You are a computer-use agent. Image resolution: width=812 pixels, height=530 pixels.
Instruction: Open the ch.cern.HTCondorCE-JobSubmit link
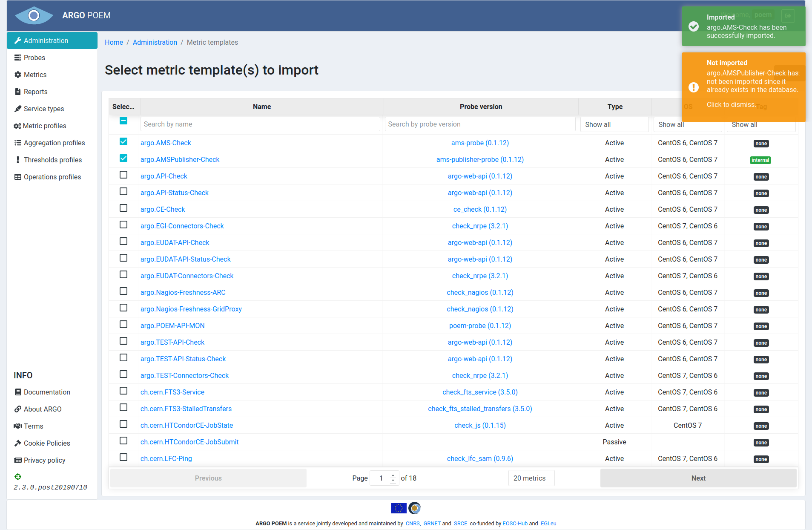(x=189, y=442)
